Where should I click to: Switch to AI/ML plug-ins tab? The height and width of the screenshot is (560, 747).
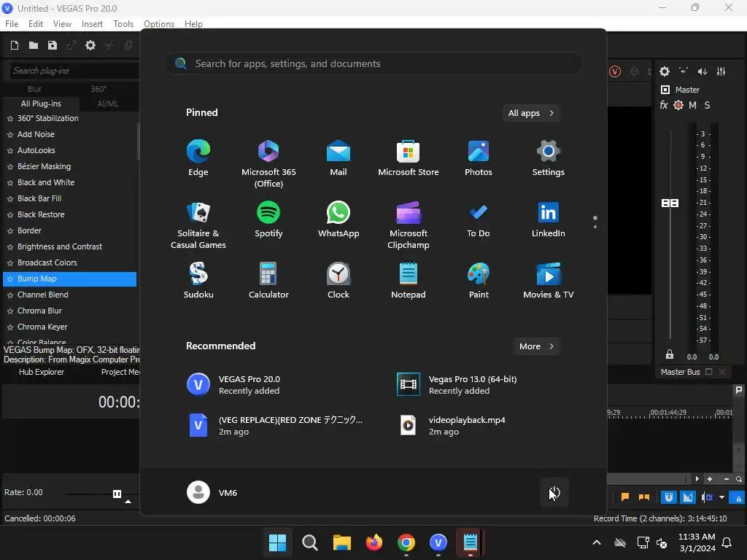(108, 104)
